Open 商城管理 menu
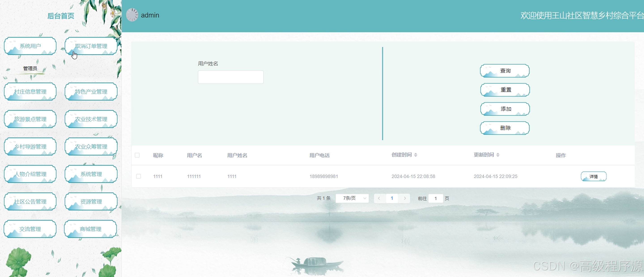 [91, 229]
